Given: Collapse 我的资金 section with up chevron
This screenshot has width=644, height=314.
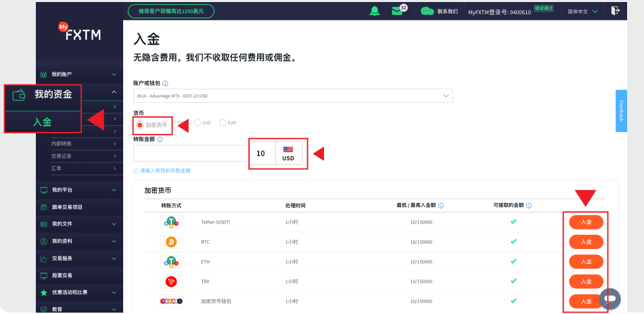Looking at the screenshot, I should click(114, 92).
